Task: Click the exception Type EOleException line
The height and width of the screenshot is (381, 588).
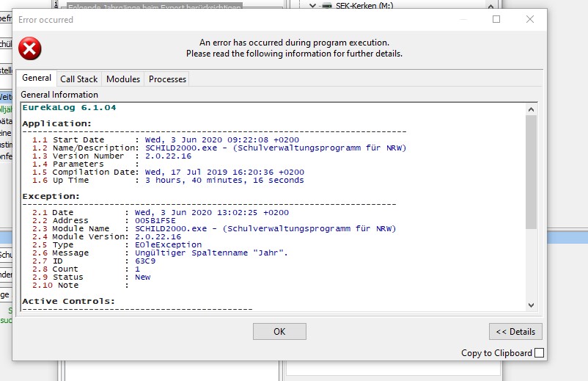Action: coord(168,245)
